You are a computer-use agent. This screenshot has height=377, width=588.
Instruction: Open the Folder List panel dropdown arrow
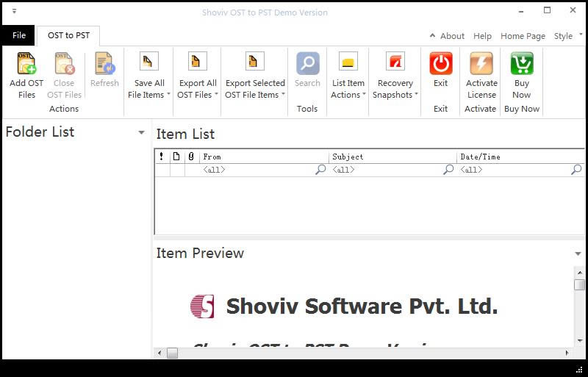pos(141,132)
